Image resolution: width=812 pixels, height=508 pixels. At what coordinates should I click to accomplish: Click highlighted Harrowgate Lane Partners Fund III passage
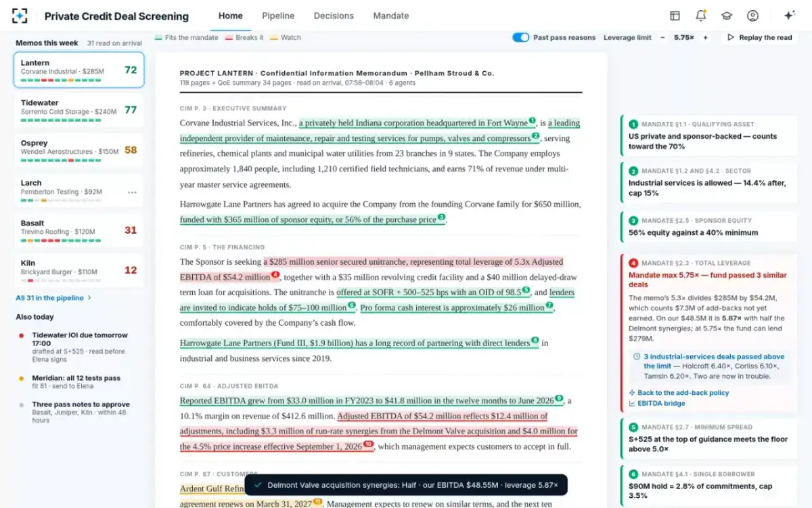point(355,343)
